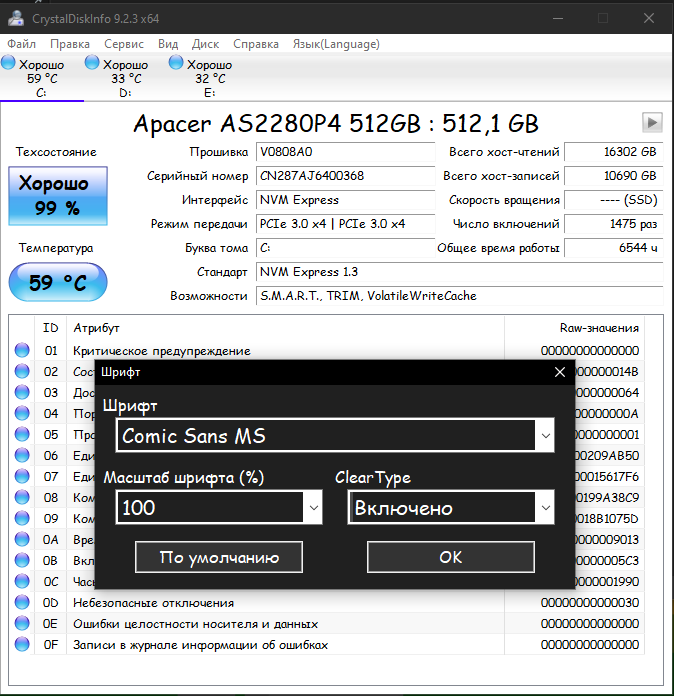Screen dimensions: 674x696
Task: Click power-on hours 6544 ч
Action: (614, 248)
